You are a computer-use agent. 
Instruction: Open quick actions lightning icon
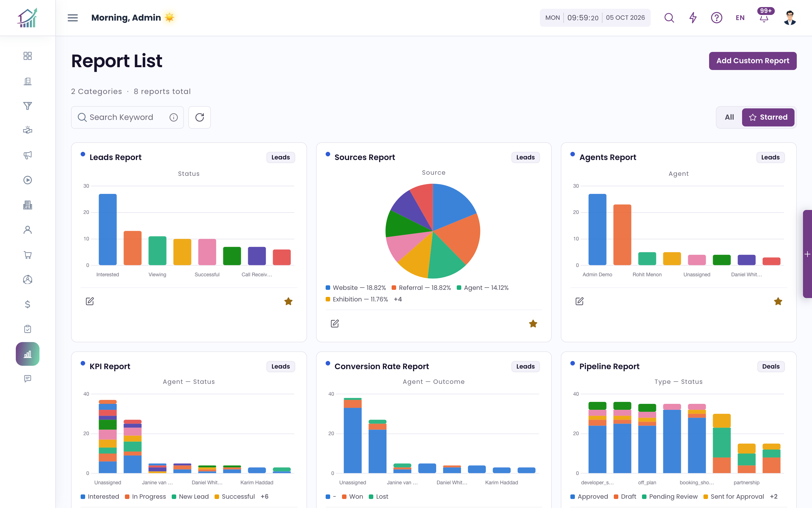pos(693,18)
